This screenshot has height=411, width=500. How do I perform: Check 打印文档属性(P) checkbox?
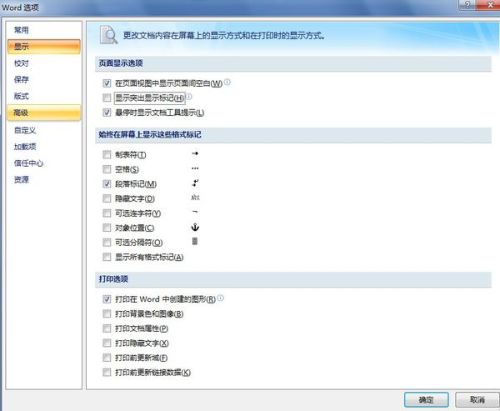pyautogui.click(x=107, y=328)
